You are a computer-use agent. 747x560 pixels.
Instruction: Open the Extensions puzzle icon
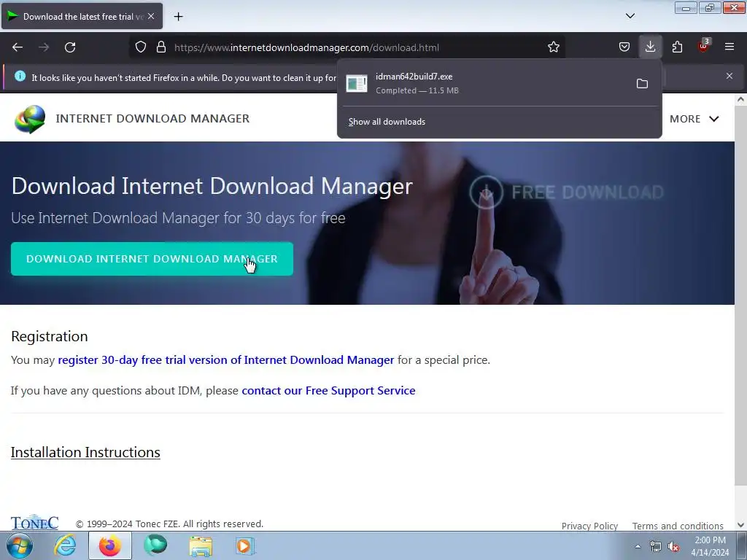[x=677, y=47]
